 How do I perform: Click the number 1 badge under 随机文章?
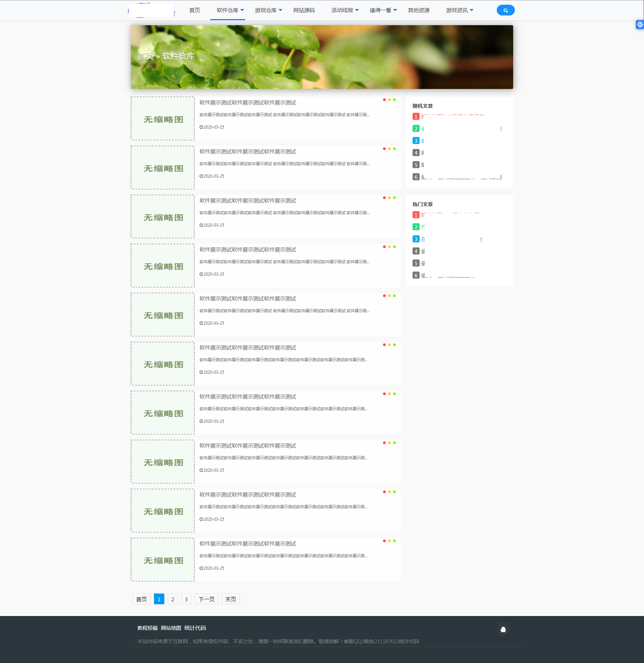416,116
